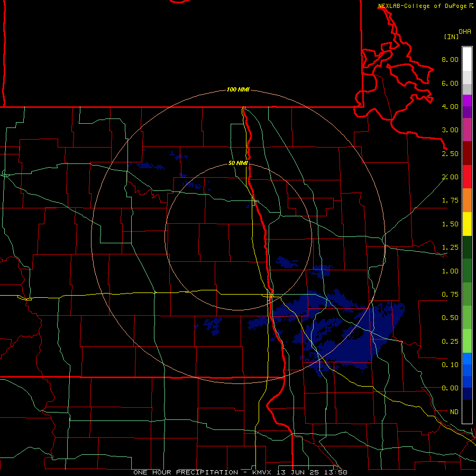Click the 0.50 legend value
Screen dimensions: 476x476
tap(450, 318)
